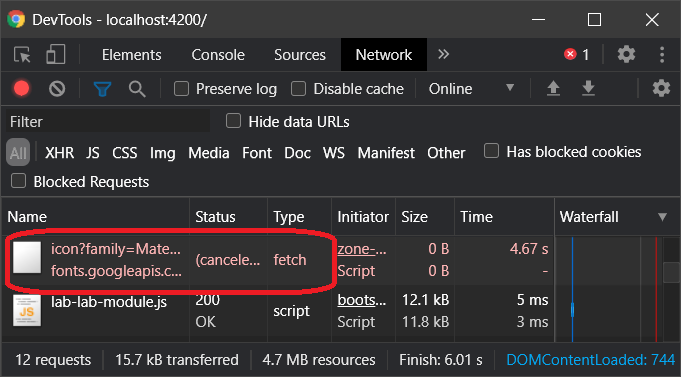This screenshot has height=377, width=681.
Task: Open the Waterfall column sort dropdown arrow
Action: tap(662, 217)
